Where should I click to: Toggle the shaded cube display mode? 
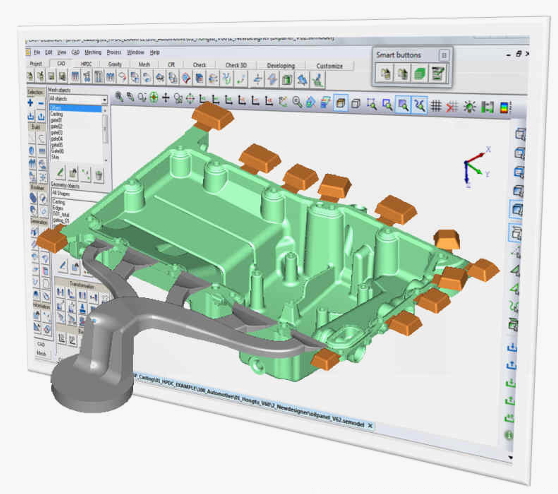point(341,103)
